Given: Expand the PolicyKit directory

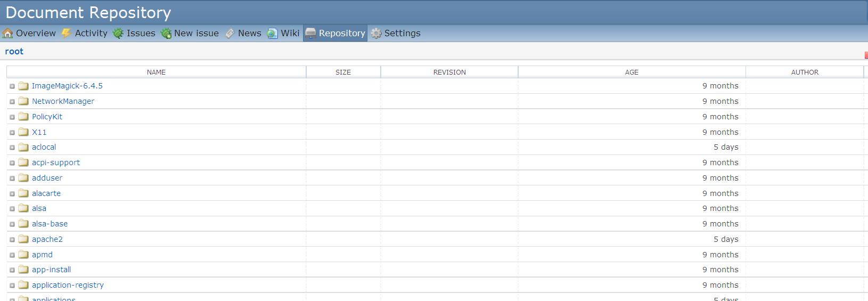Looking at the screenshot, I should tap(12, 117).
